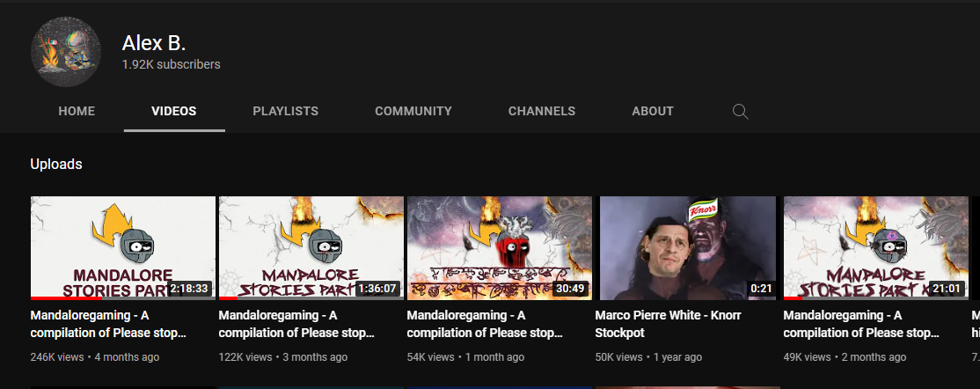Click the title of the 54K views video

485,324
